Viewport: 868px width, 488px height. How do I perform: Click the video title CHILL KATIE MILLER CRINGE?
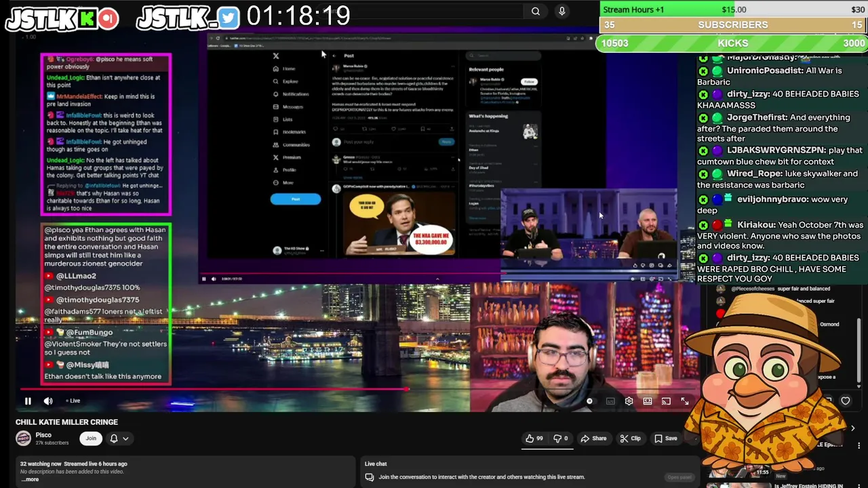[x=66, y=422]
